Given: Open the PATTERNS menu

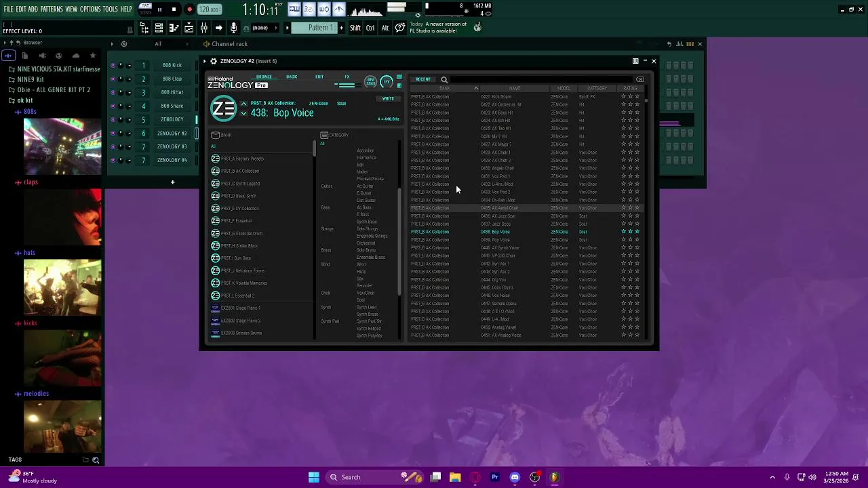Looking at the screenshot, I should [x=52, y=9].
